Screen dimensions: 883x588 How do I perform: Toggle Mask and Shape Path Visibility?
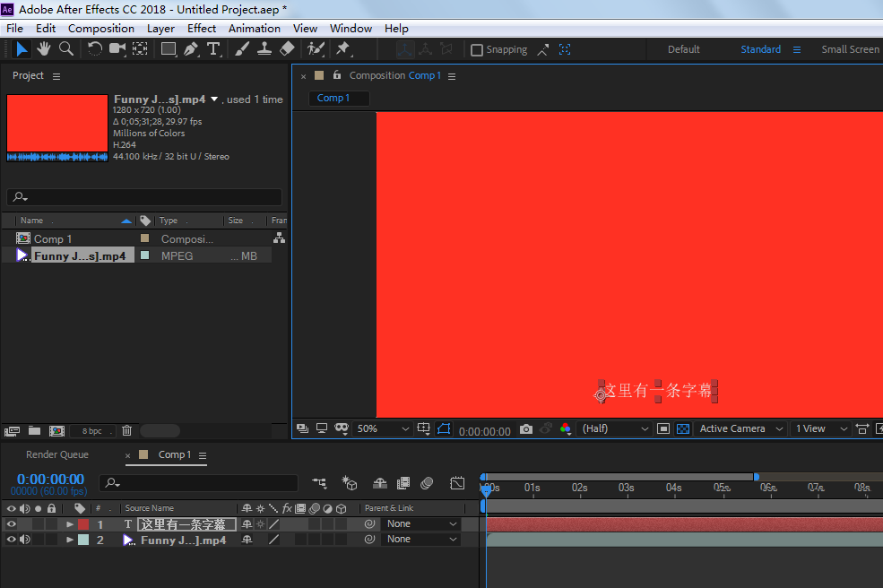coord(444,429)
